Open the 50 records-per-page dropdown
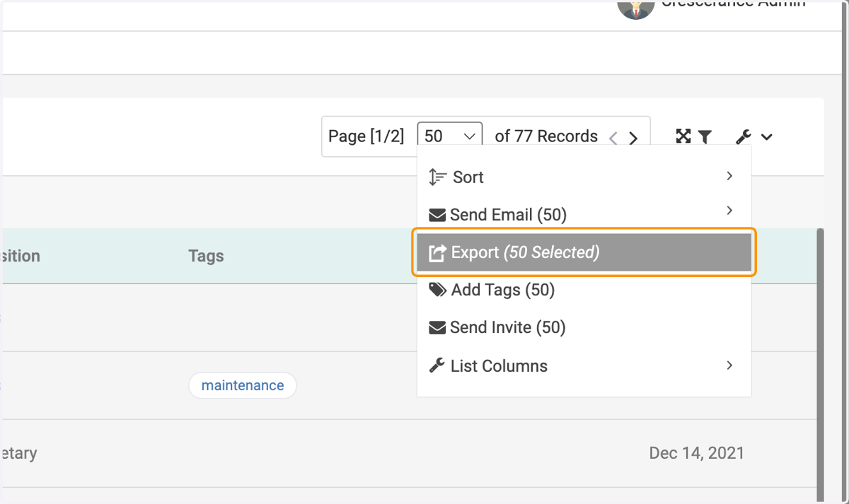 (x=450, y=136)
